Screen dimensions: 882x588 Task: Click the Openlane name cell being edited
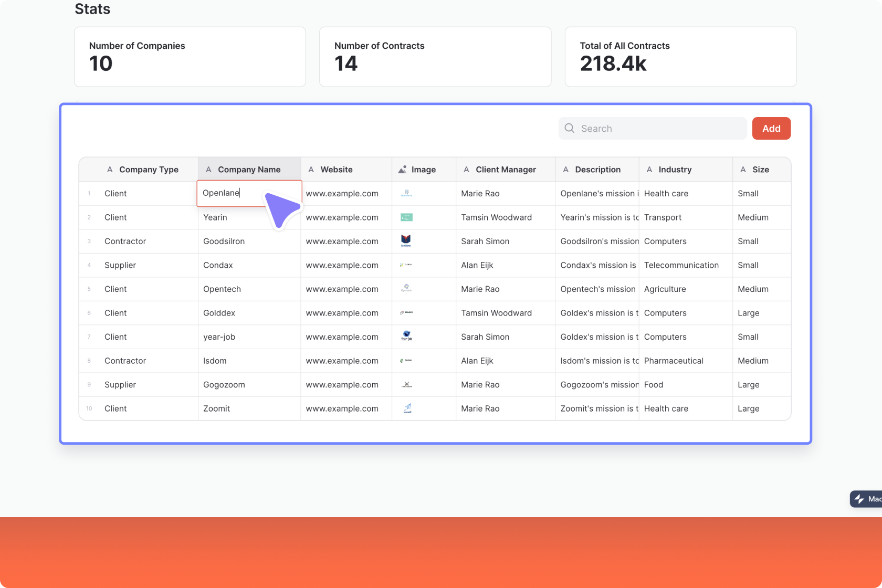[x=231, y=193]
